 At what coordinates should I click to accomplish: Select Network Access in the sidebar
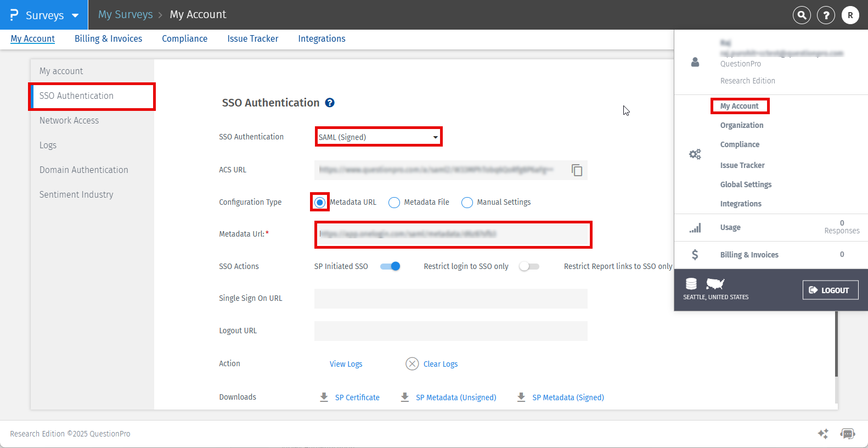point(69,120)
